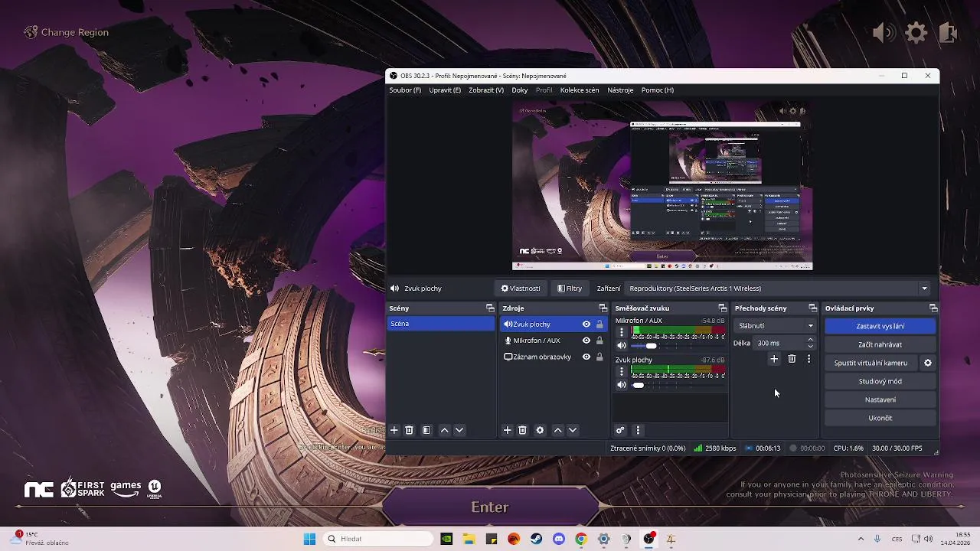Remove scene transition with trash icon

click(x=792, y=359)
